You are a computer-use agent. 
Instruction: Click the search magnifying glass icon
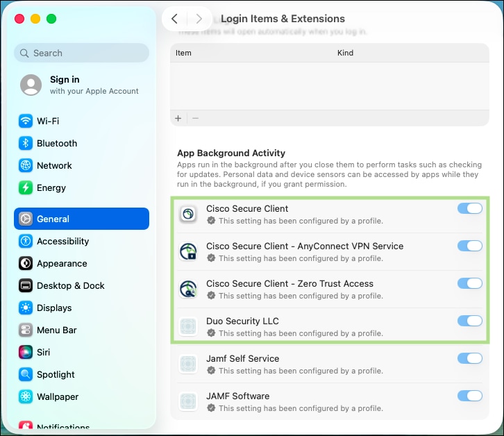coord(24,53)
